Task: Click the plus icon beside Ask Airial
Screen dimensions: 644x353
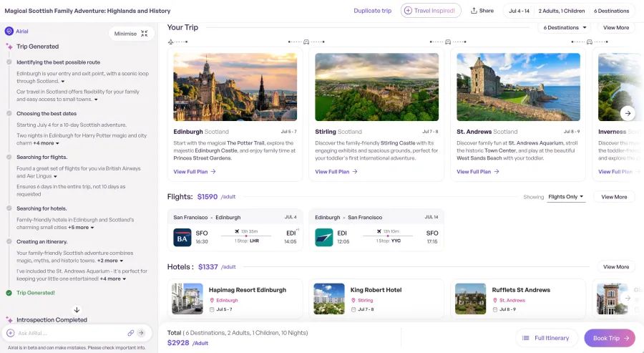Action: (10, 333)
